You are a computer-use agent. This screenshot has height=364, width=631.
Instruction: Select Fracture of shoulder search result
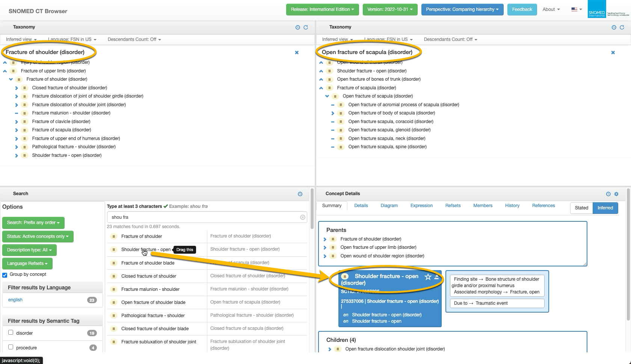click(x=142, y=236)
